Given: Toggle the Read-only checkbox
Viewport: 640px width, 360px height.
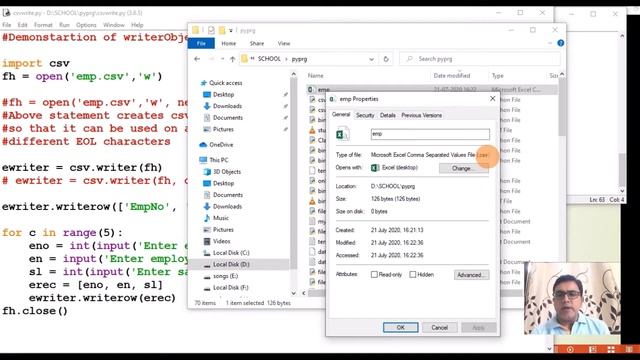Looking at the screenshot, I should click(x=374, y=275).
